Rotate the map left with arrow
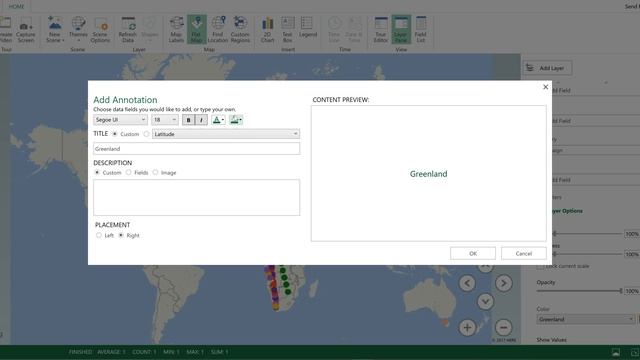The height and width of the screenshot is (360, 640). point(467,283)
